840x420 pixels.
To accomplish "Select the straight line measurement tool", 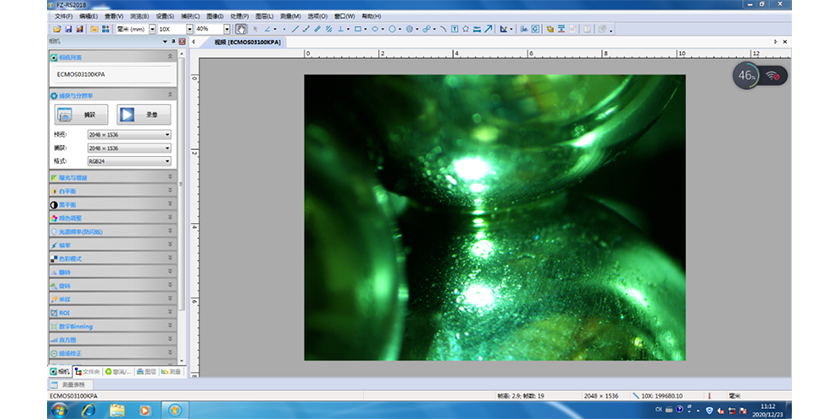I will click(295, 29).
